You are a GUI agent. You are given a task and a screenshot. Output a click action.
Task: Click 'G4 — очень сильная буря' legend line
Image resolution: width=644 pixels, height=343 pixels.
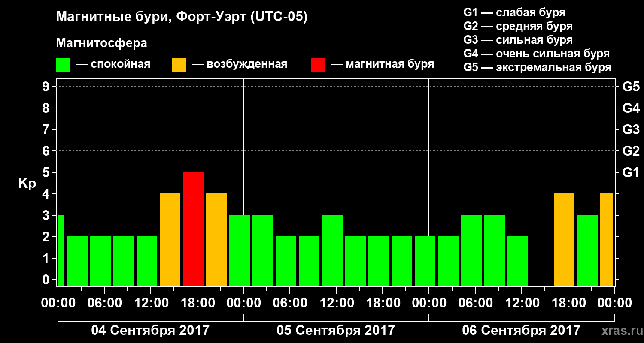537,54
